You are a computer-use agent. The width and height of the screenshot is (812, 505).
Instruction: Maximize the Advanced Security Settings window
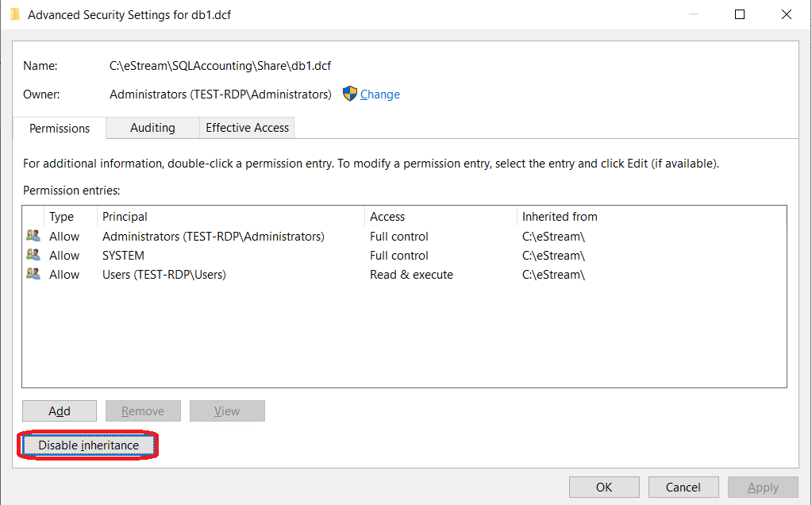[740, 14]
